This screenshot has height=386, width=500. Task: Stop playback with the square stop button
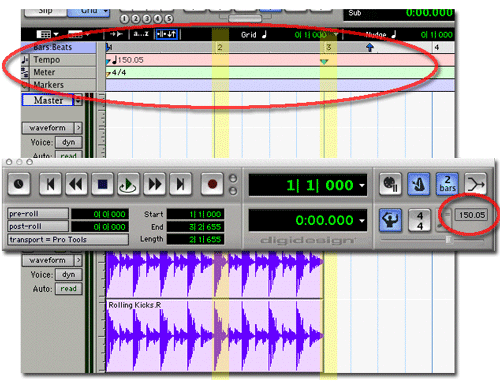point(102,184)
